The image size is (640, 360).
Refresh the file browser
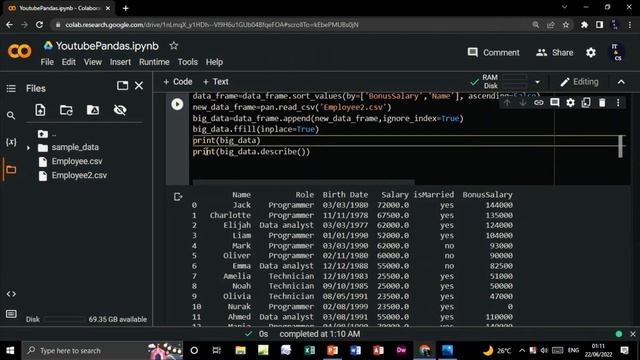coord(66,110)
